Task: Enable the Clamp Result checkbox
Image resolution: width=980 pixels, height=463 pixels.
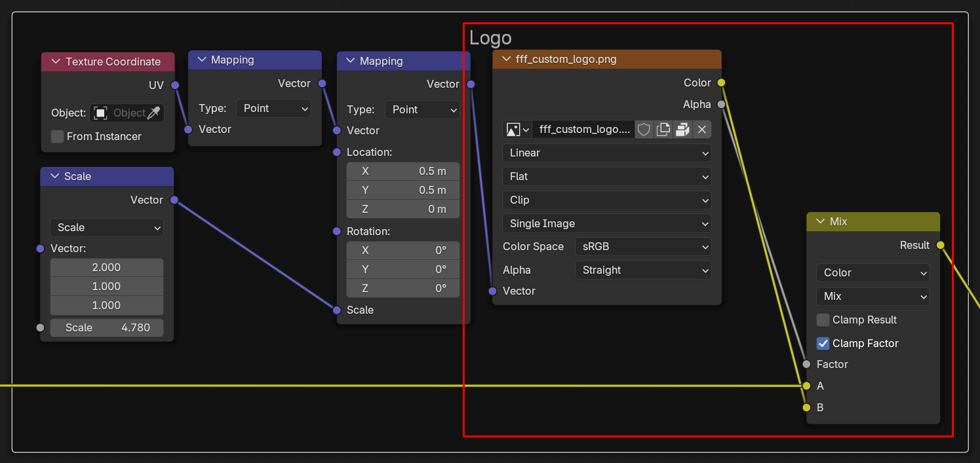Action: click(x=823, y=320)
